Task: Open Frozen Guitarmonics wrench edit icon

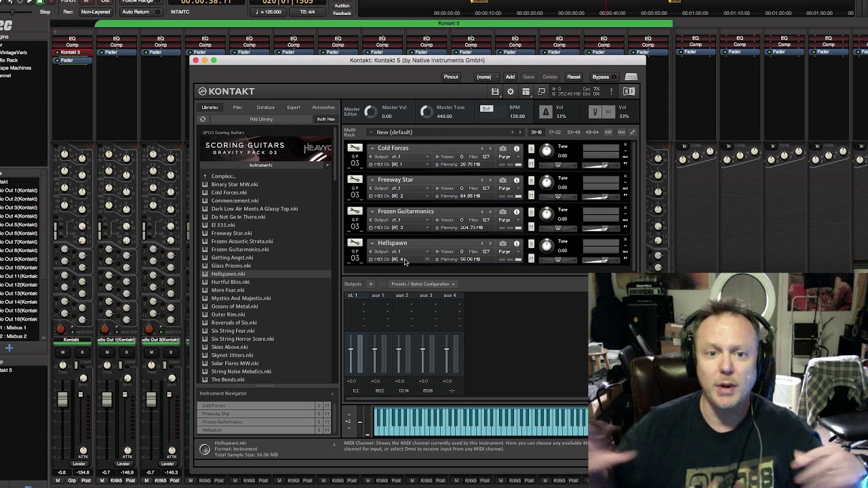Action: point(355,211)
